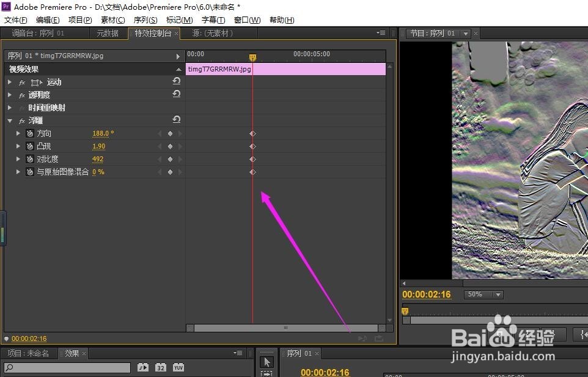Click the effect controls timecode at bottom left

click(x=29, y=339)
